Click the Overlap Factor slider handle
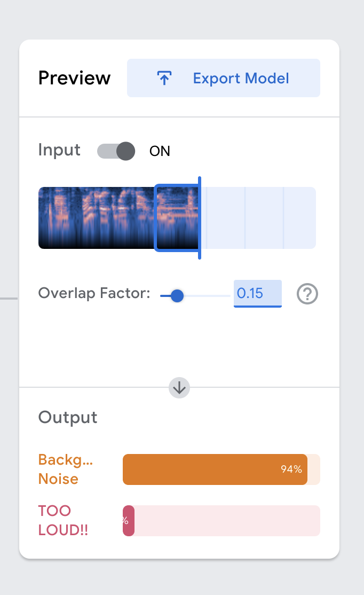364x595 pixels. 177,295
